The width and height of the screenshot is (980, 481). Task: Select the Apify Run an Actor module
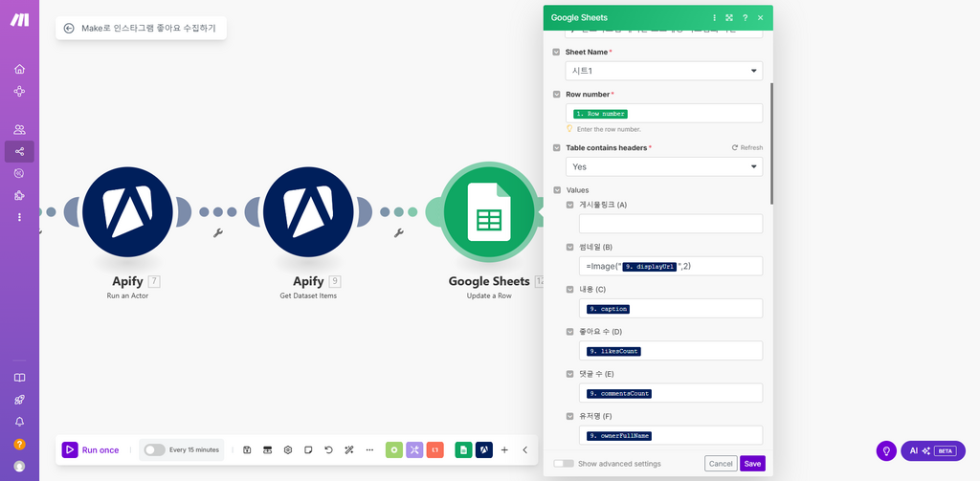click(127, 211)
